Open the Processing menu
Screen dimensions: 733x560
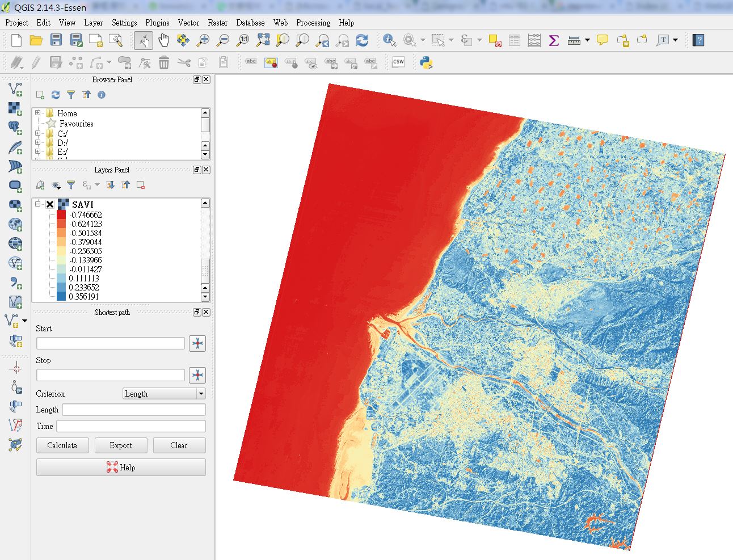[x=313, y=23]
